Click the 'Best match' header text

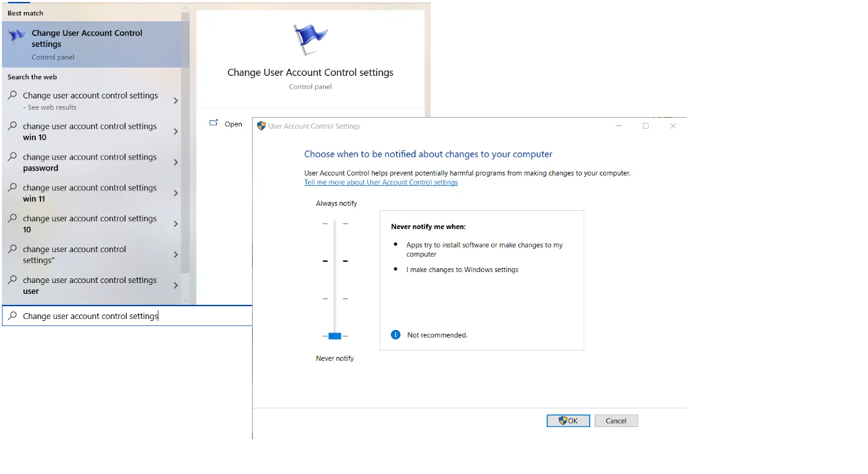pos(26,13)
